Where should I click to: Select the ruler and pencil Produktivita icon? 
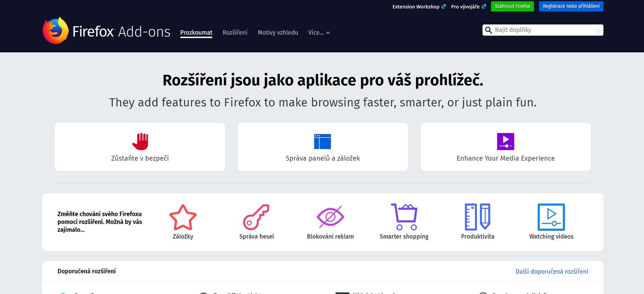tap(478, 217)
